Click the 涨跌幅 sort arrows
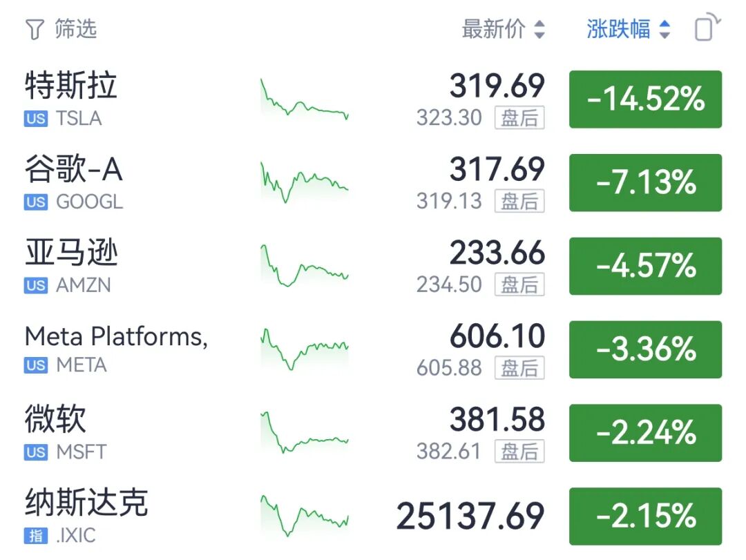The width and height of the screenshot is (746, 560). click(664, 30)
